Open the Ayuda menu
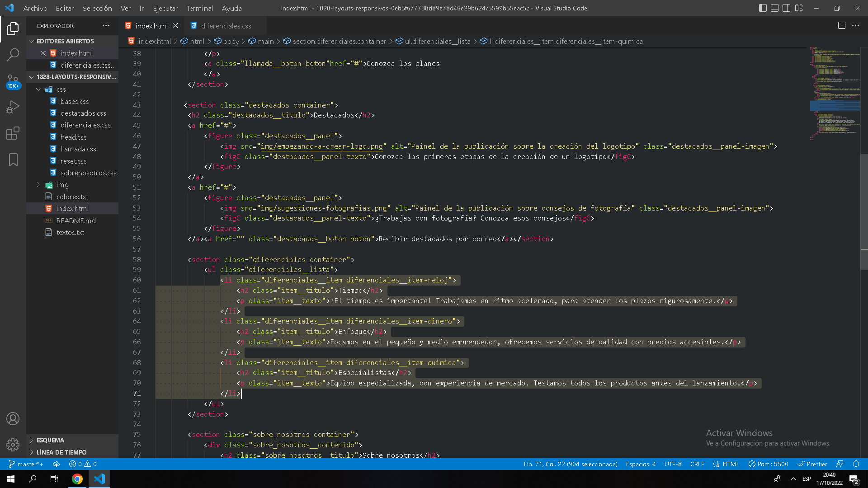This screenshot has width=868, height=488. coord(231,8)
